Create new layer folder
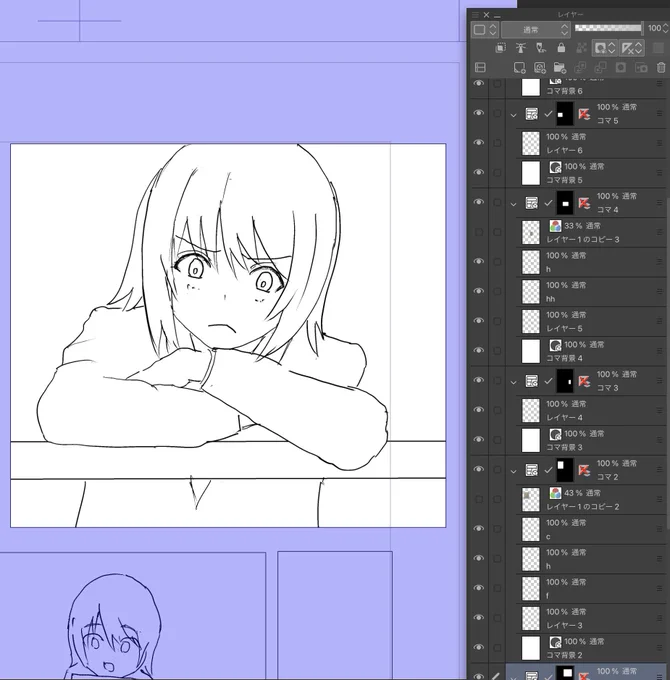Image resolution: width=670 pixels, height=680 pixels. point(560,68)
